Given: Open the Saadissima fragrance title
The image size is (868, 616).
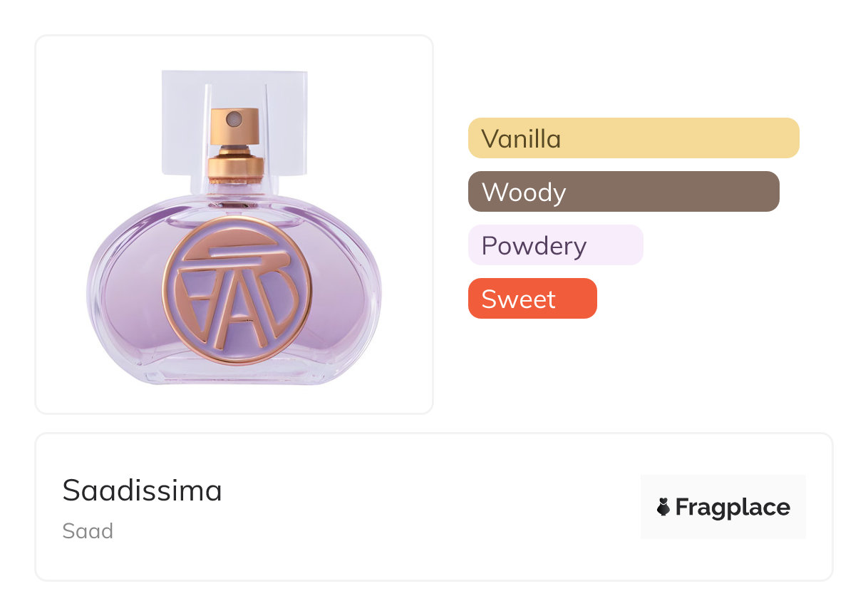Looking at the screenshot, I should [142, 491].
